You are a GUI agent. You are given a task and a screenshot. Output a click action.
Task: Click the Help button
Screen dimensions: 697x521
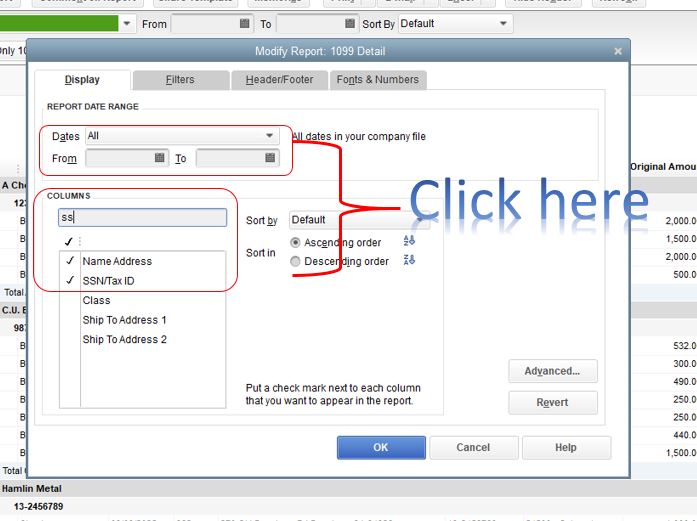(566, 447)
